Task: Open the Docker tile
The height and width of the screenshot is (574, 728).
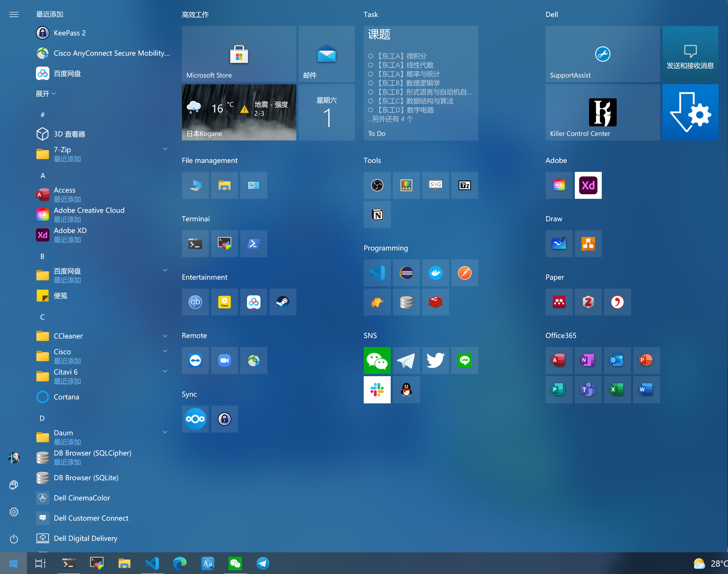Action: point(435,273)
